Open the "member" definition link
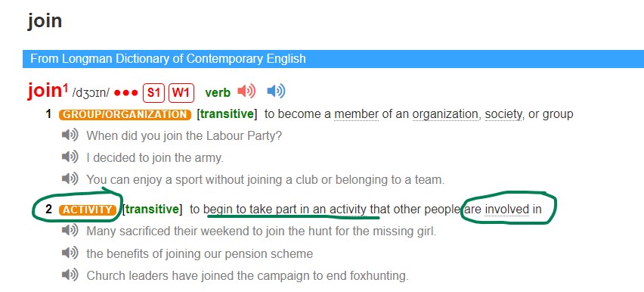This screenshot has width=644, height=292. pos(356,114)
